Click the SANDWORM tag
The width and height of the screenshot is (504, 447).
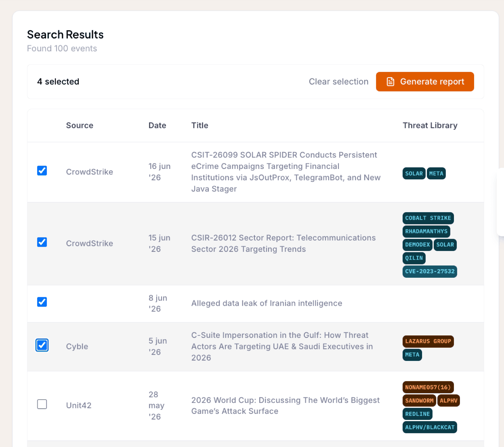tap(419, 401)
